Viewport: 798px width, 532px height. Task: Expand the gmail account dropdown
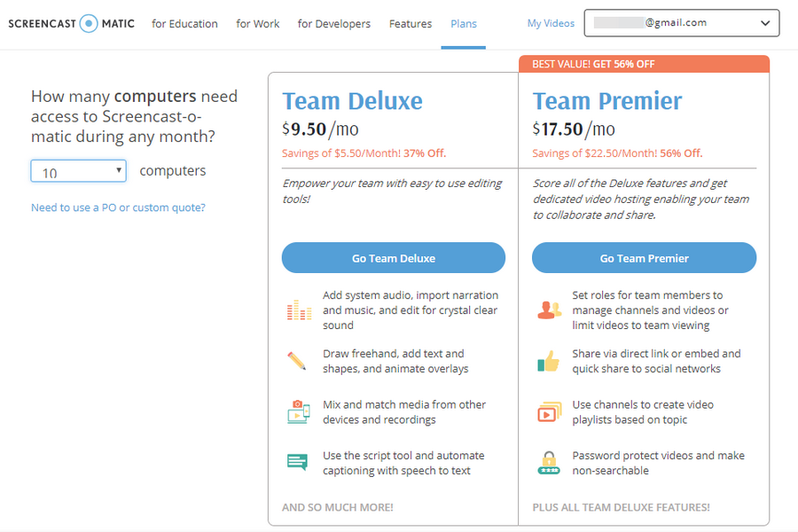coord(682,23)
